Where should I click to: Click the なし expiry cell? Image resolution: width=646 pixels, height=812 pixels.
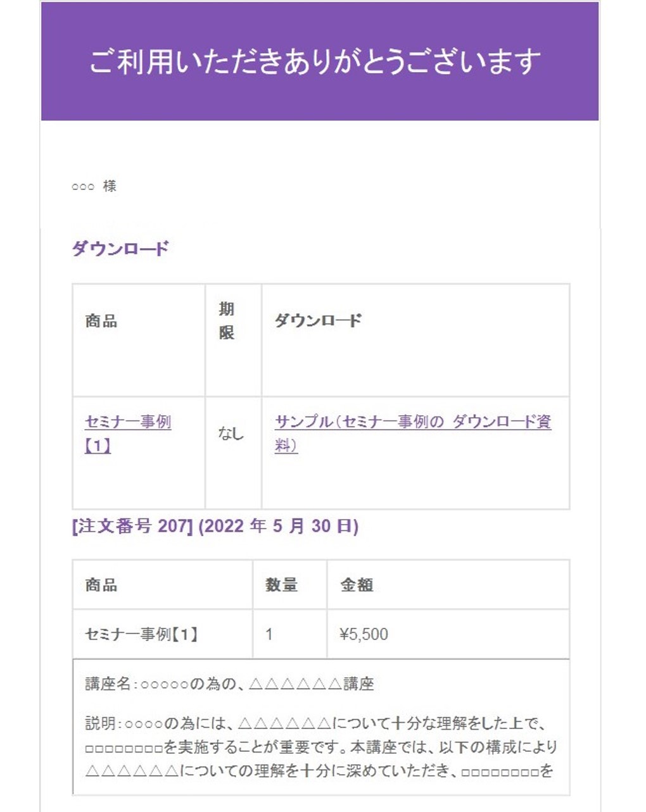click(231, 434)
